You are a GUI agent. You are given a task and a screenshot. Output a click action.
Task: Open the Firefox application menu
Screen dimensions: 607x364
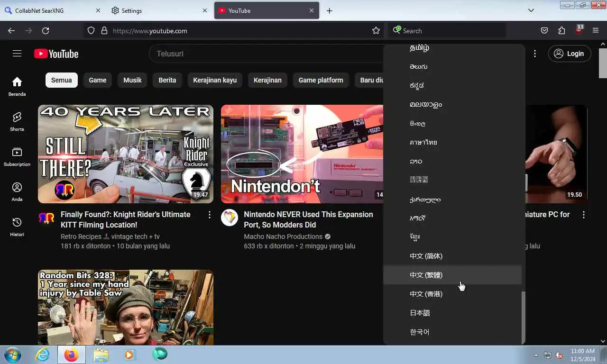click(x=596, y=31)
